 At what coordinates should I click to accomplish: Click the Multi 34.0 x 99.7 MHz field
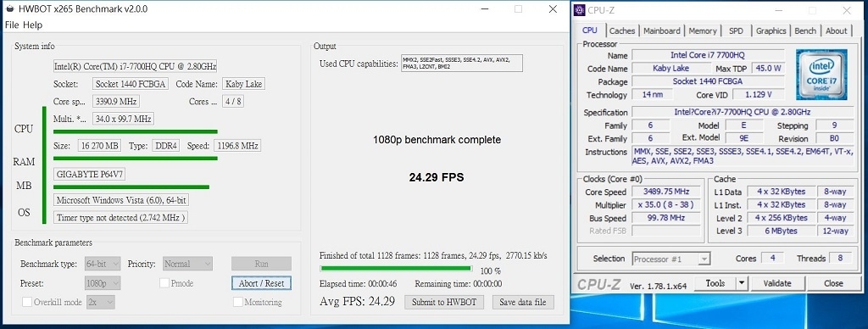point(123,119)
